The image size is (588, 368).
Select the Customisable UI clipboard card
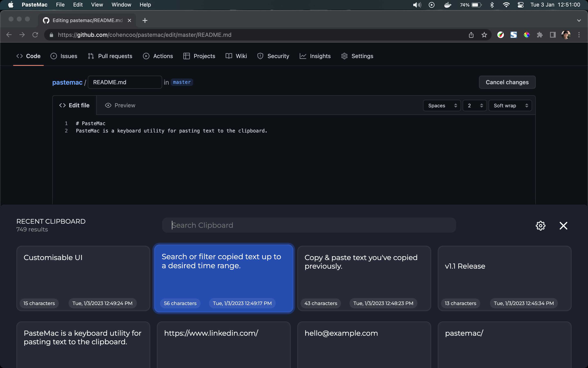83,278
